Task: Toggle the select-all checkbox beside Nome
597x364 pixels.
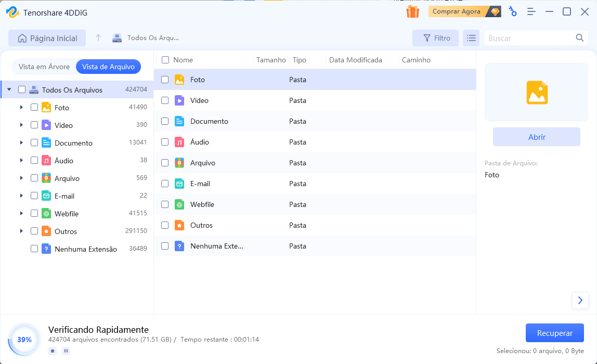Action: pos(165,60)
